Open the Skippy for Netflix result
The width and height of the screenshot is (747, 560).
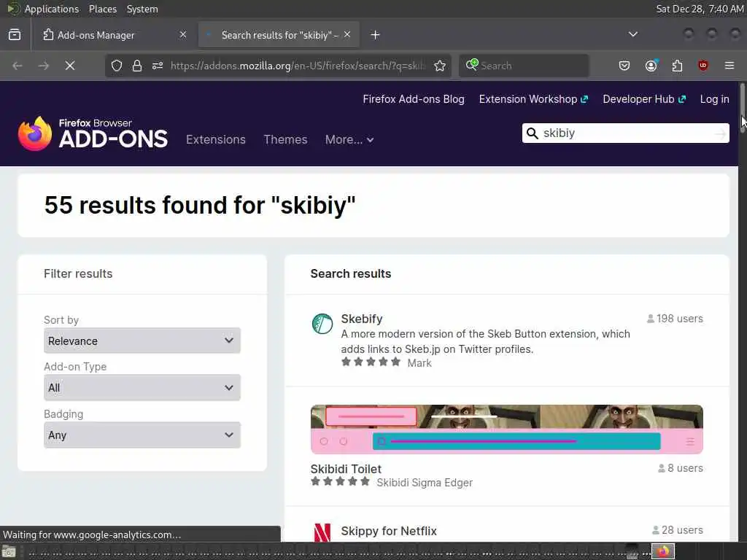(389, 531)
